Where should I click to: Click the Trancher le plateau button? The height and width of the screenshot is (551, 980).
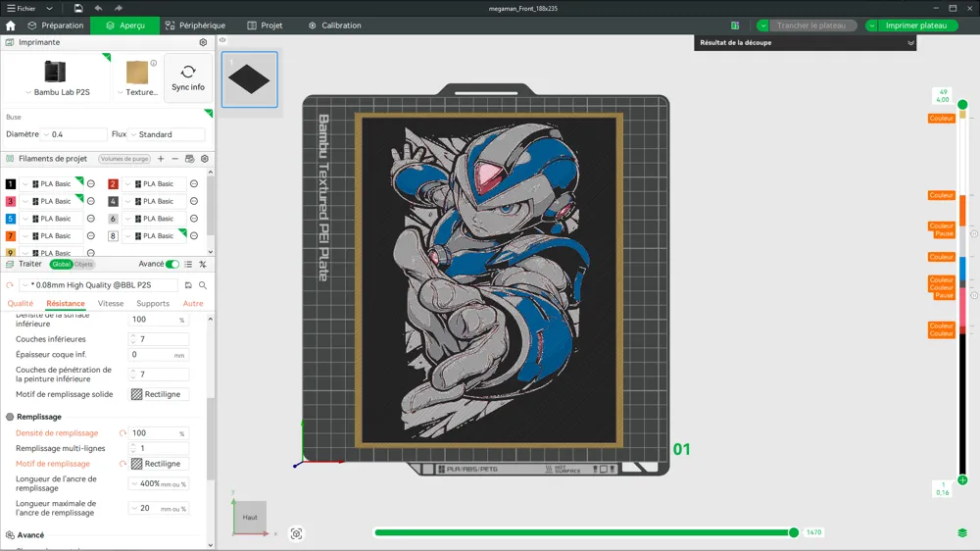811,25
